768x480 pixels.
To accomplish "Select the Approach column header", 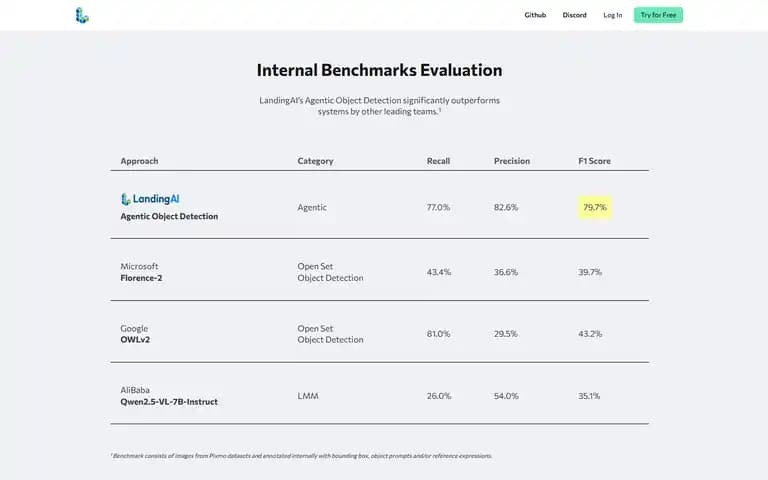I will tap(139, 161).
